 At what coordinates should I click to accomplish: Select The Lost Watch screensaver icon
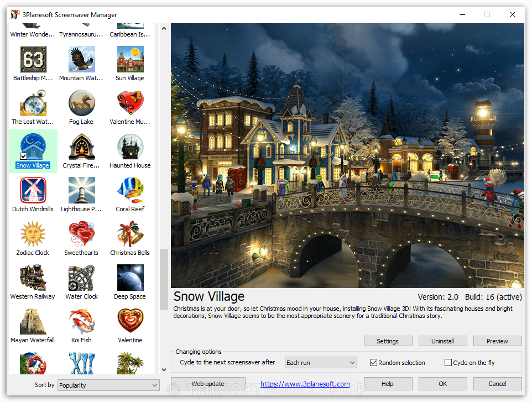click(x=33, y=103)
